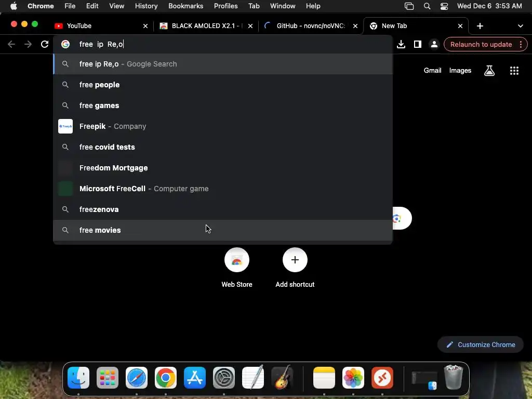Switch to BLACK AMOLED X2.1 tab
Image resolution: width=532 pixels, height=399 pixels.
coord(205,26)
